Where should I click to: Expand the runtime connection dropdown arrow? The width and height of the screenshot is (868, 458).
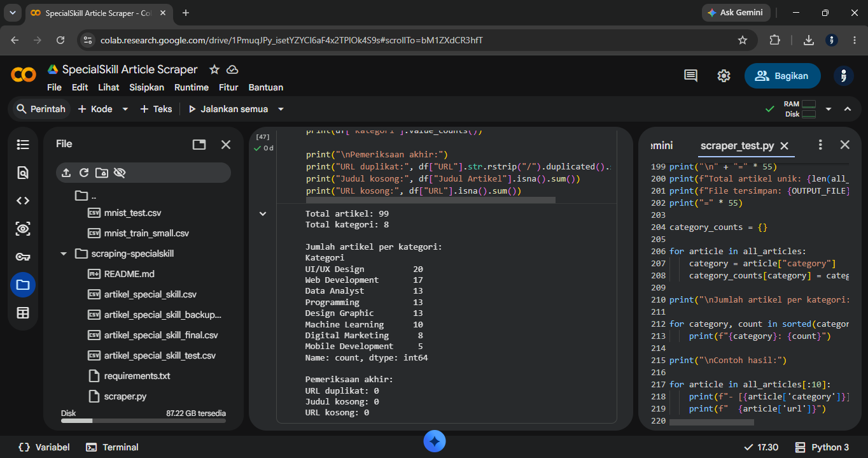coord(829,109)
